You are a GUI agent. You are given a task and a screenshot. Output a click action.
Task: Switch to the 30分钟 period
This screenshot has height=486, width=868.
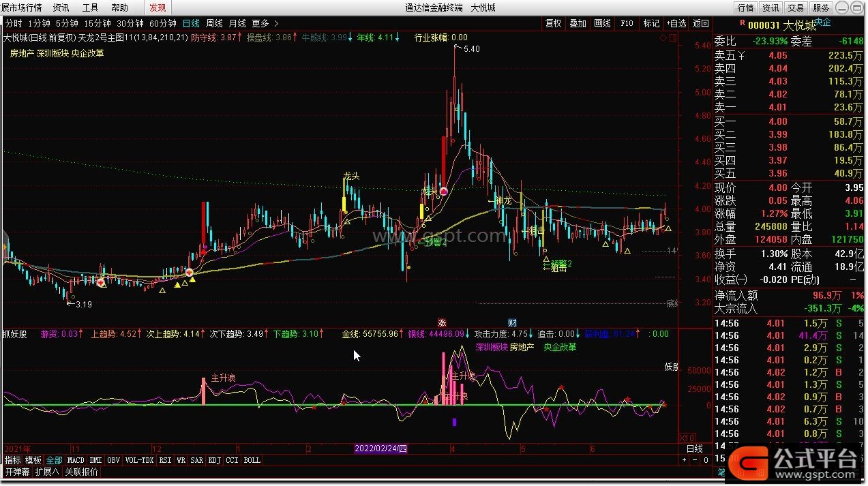pyautogui.click(x=130, y=23)
